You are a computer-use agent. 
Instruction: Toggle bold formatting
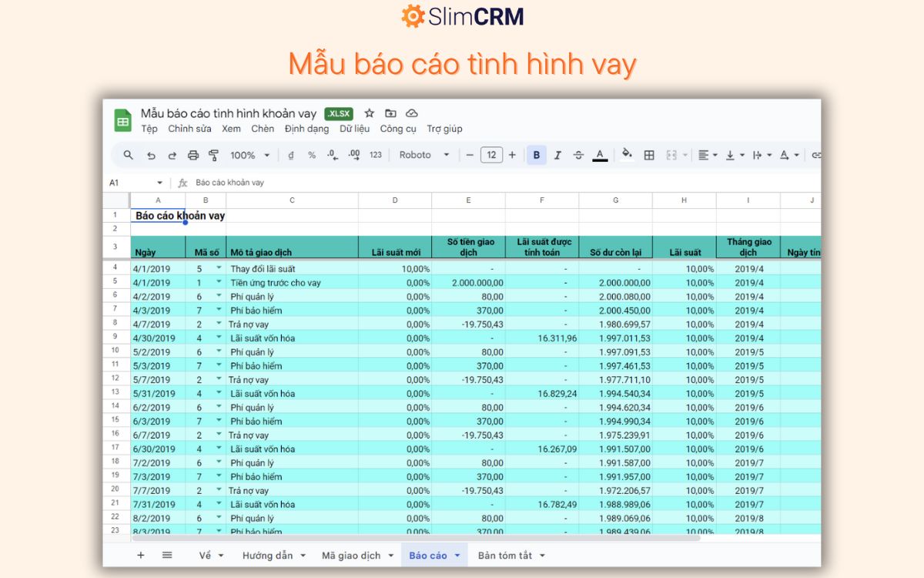(536, 154)
